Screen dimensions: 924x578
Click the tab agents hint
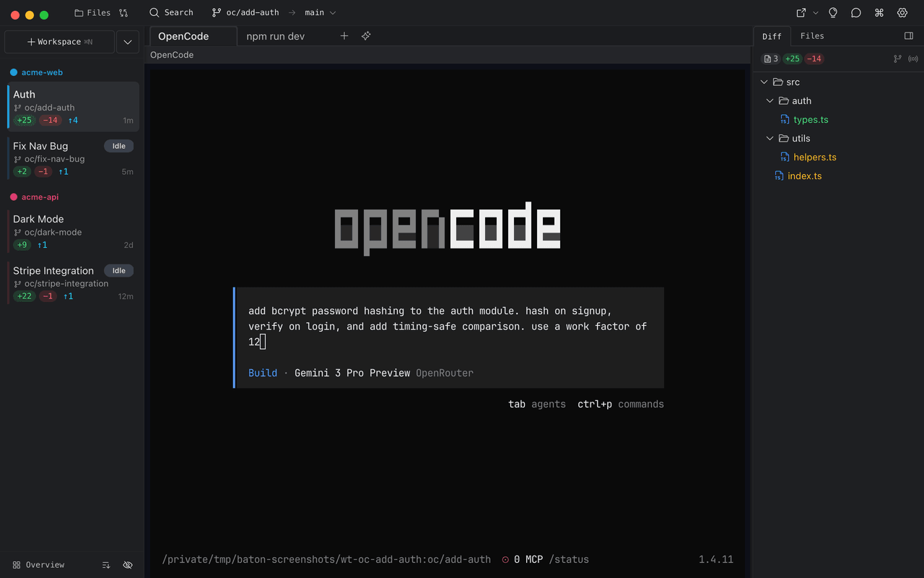tap(537, 404)
